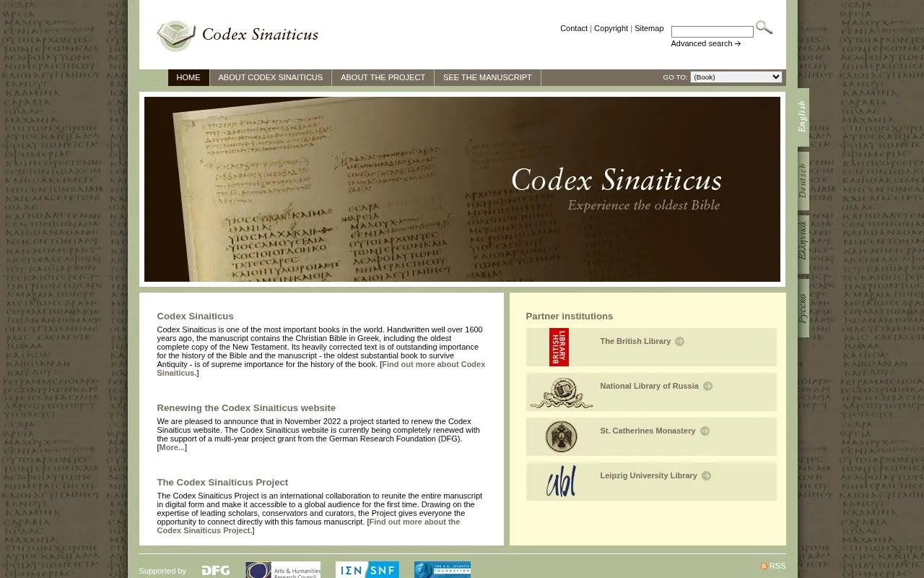Viewport: 924px width, 578px height.
Task: Click the A.C. Leventis Foundation logo
Action: pos(443,570)
